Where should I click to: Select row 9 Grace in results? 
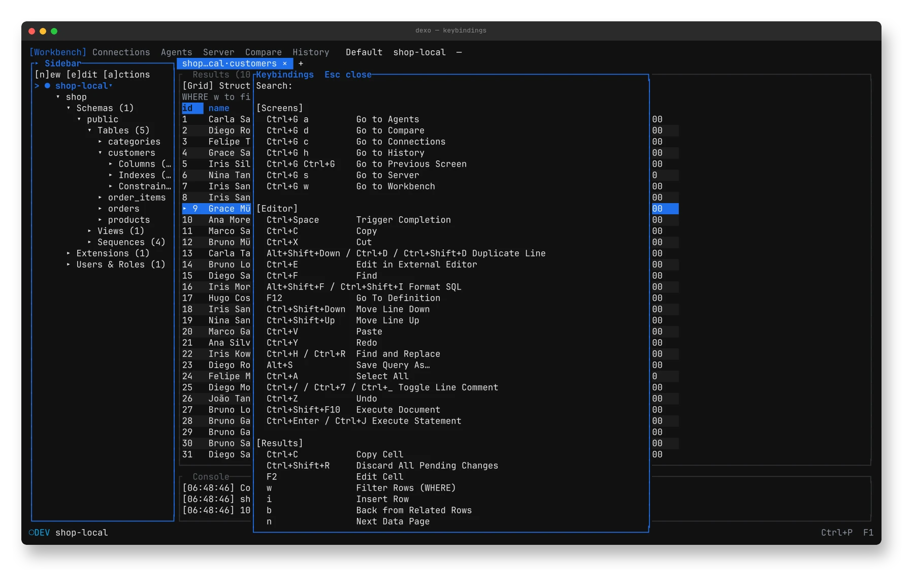[x=216, y=209]
